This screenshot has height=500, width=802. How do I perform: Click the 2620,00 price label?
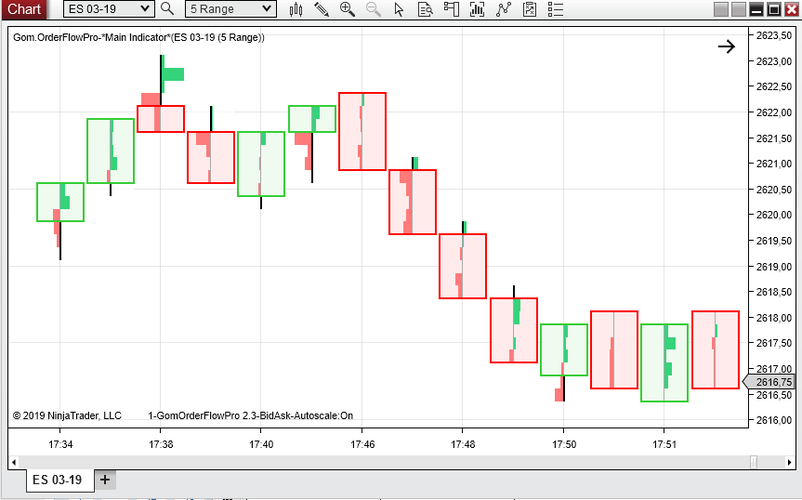click(x=774, y=215)
